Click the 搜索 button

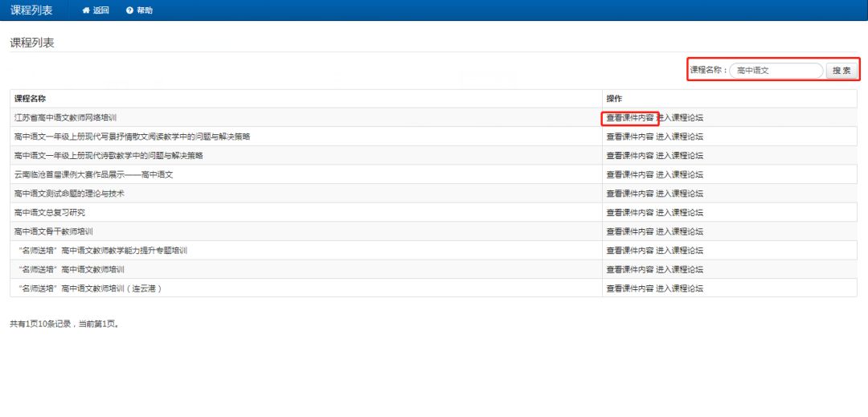(x=841, y=71)
